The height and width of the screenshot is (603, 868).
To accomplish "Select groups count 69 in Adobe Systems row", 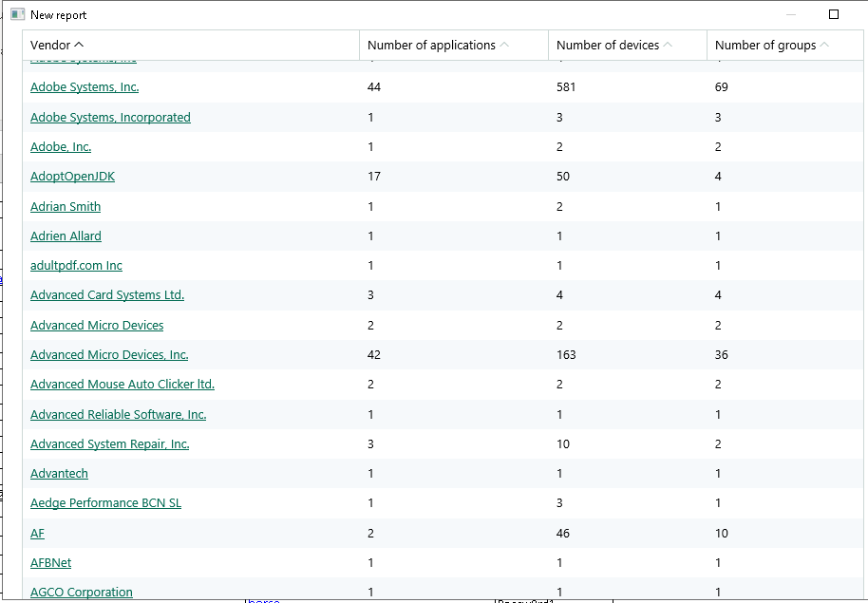I will point(722,87).
